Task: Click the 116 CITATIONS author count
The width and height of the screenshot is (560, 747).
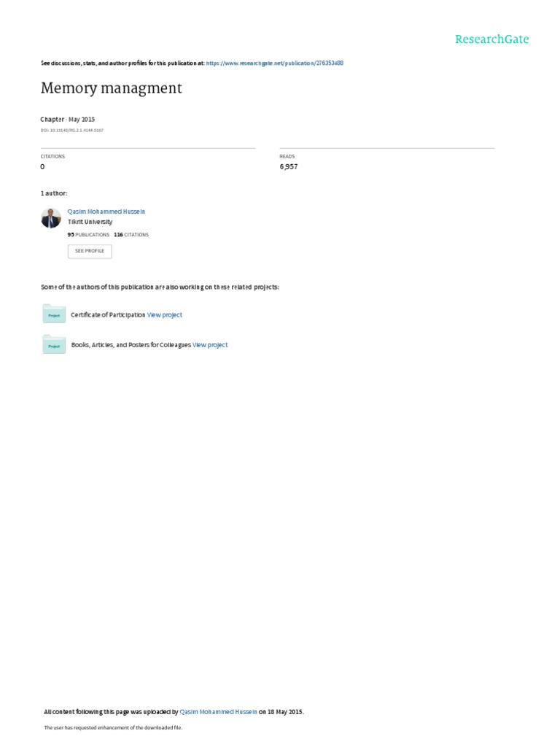Action: point(131,234)
